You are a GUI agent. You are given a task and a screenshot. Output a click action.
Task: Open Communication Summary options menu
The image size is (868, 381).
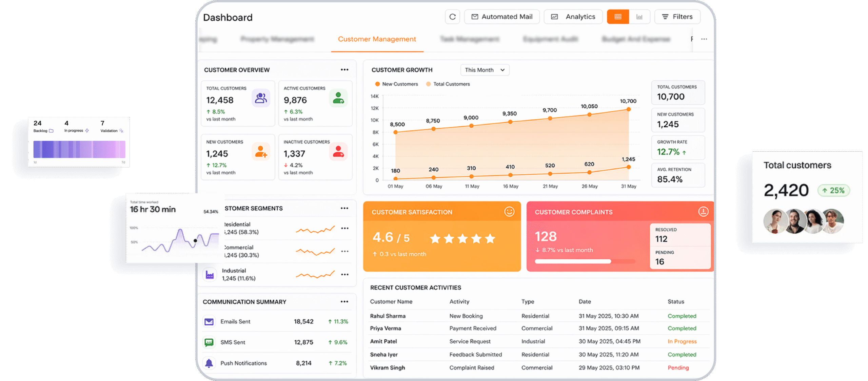[x=344, y=302]
